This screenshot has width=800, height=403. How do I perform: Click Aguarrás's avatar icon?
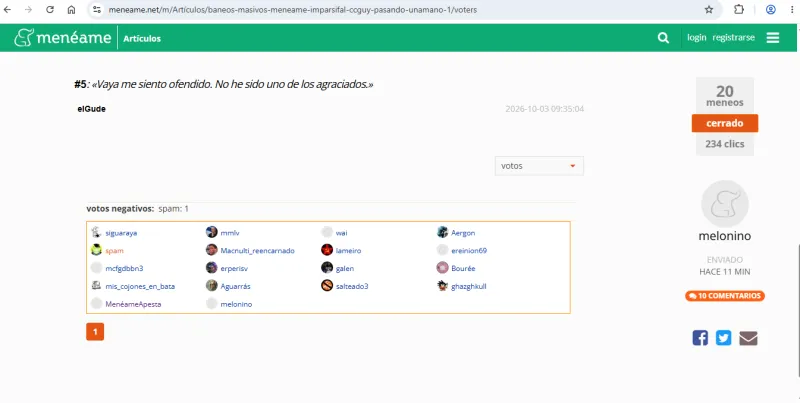pos(212,286)
